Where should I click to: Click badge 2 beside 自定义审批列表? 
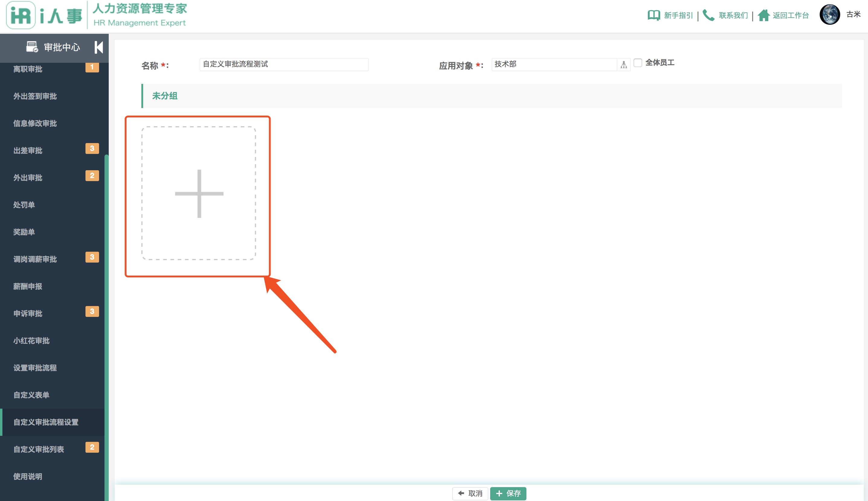[92, 447]
